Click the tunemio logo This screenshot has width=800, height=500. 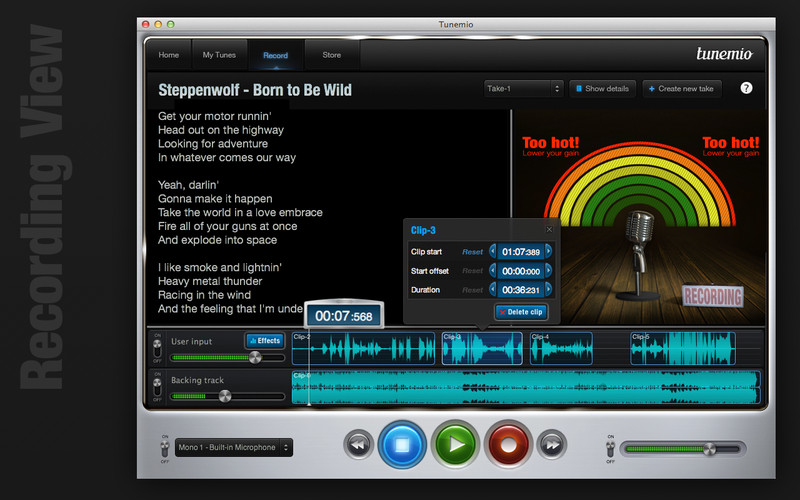[x=724, y=54]
